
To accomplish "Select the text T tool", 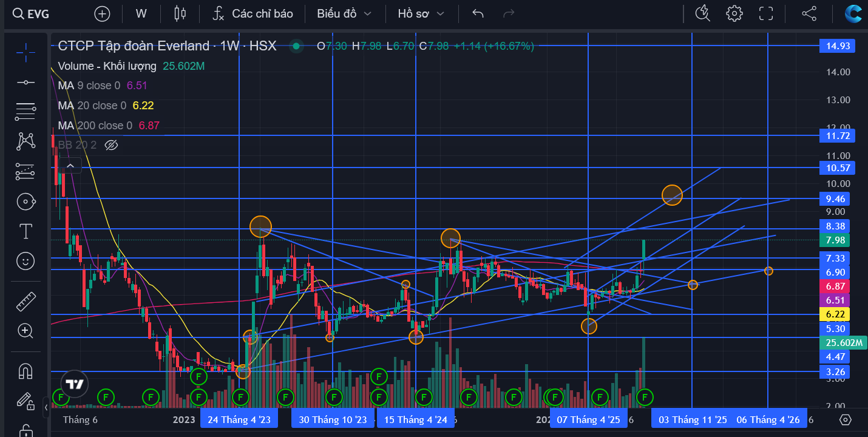I will point(25,231).
